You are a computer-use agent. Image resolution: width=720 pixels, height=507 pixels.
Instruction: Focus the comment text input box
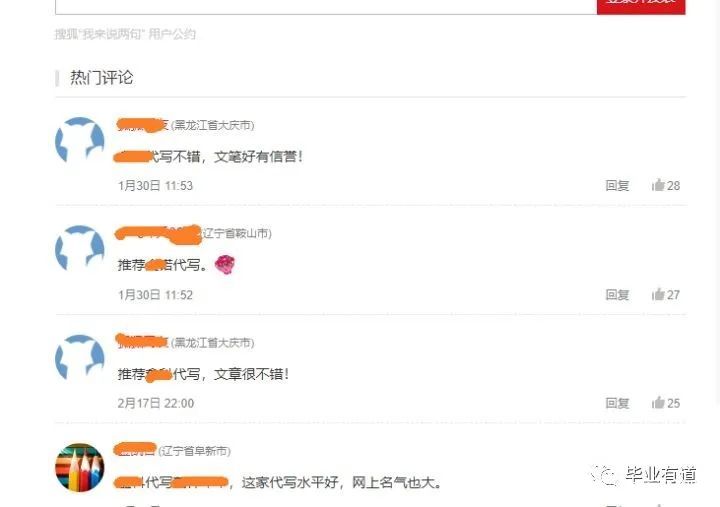pos(326,6)
